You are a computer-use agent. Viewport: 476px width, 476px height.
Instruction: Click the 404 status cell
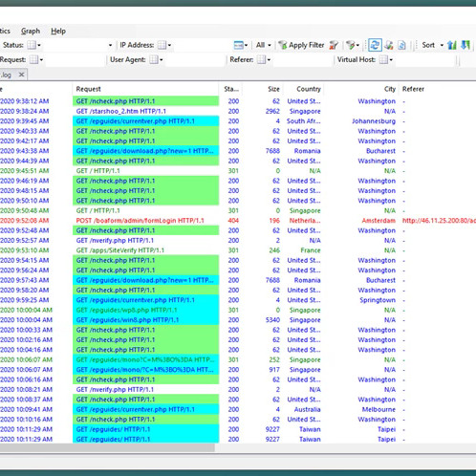233,221
